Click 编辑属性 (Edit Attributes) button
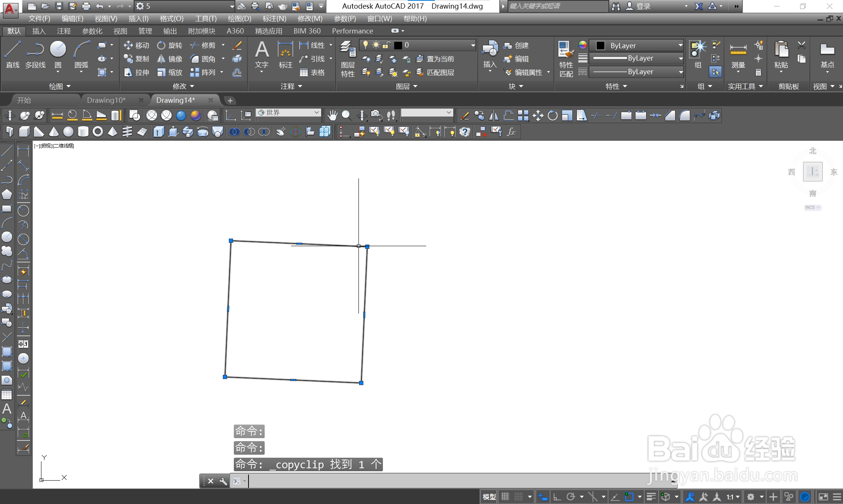Viewport: 843px width, 504px height. coord(524,72)
